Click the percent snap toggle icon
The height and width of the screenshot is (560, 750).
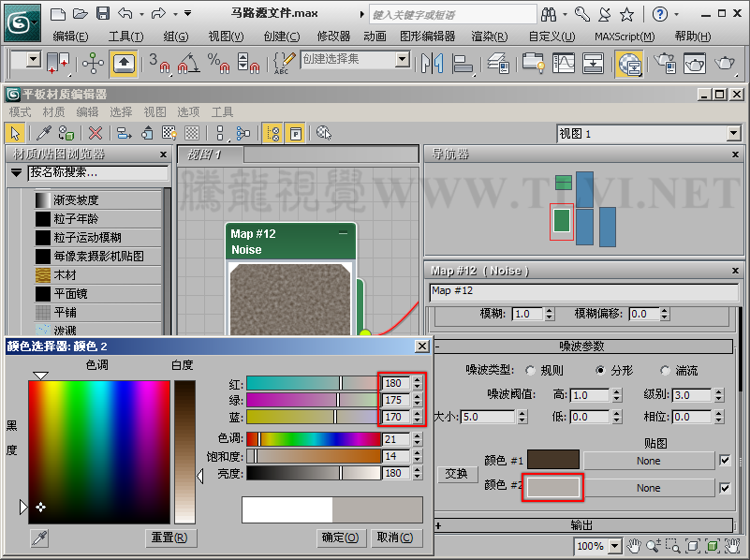(x=218, y=63)
